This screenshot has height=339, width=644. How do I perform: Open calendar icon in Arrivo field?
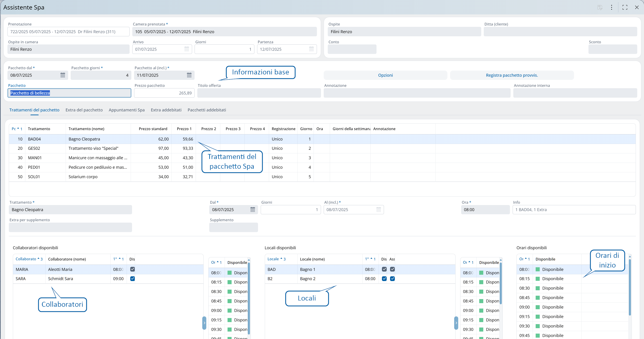(186, 49)
